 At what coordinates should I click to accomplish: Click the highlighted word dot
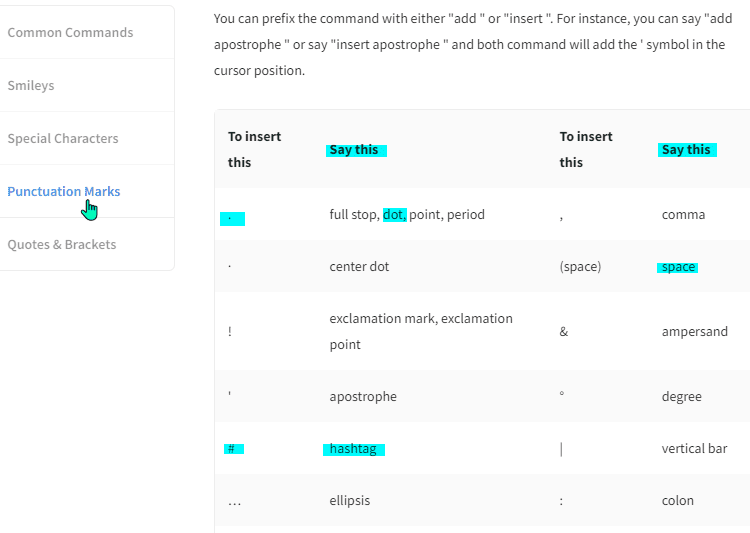pos(395,215)
